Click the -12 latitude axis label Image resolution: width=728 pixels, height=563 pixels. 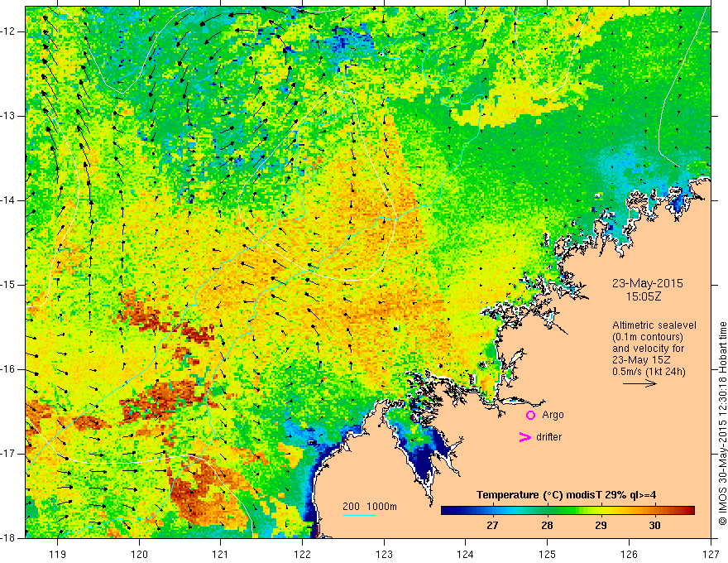(8, 31)
